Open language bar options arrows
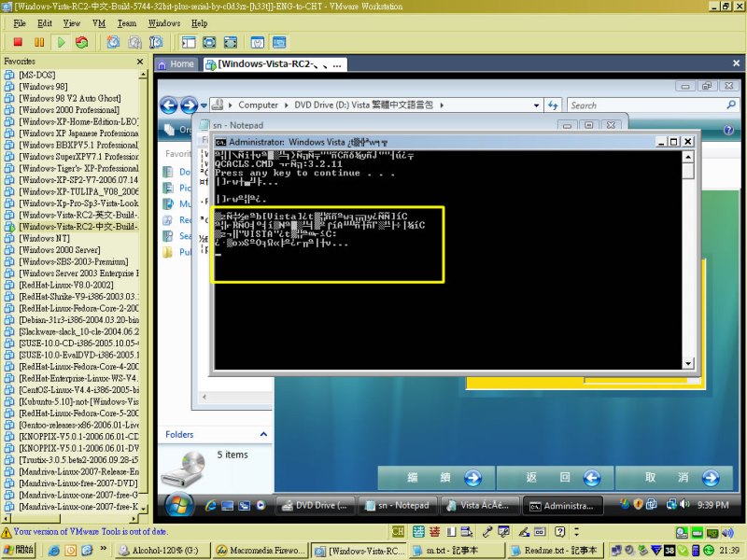Image resolution: width=747 pixels, height=560 pixels. coord(577,531)
